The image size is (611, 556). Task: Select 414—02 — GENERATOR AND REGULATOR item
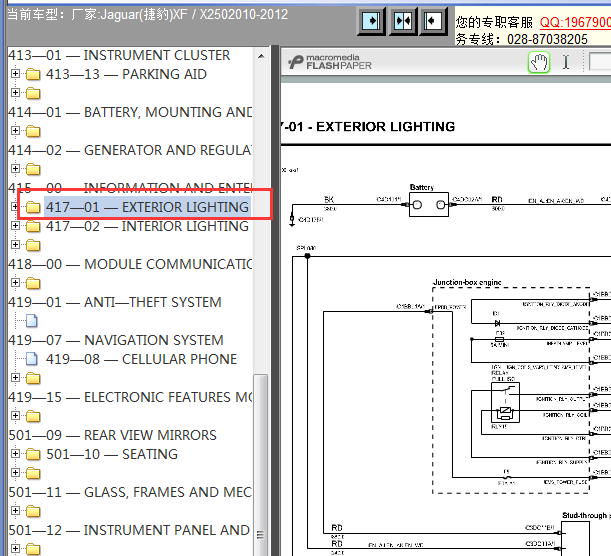[130, 150]
